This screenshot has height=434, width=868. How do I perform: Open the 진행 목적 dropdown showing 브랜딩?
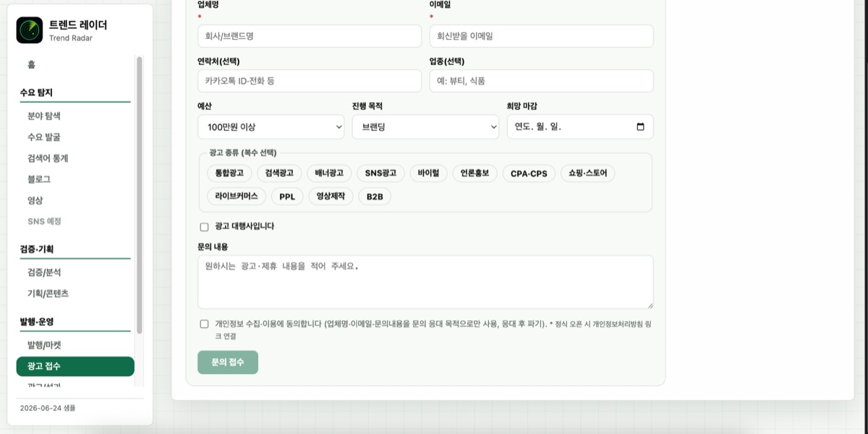(x=425, y=127)
